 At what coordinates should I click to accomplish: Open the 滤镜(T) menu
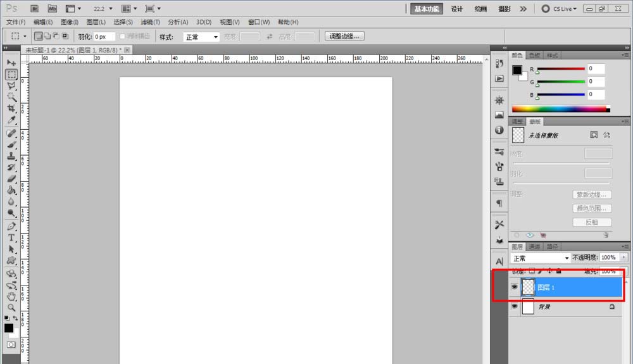tap(150, 22)
